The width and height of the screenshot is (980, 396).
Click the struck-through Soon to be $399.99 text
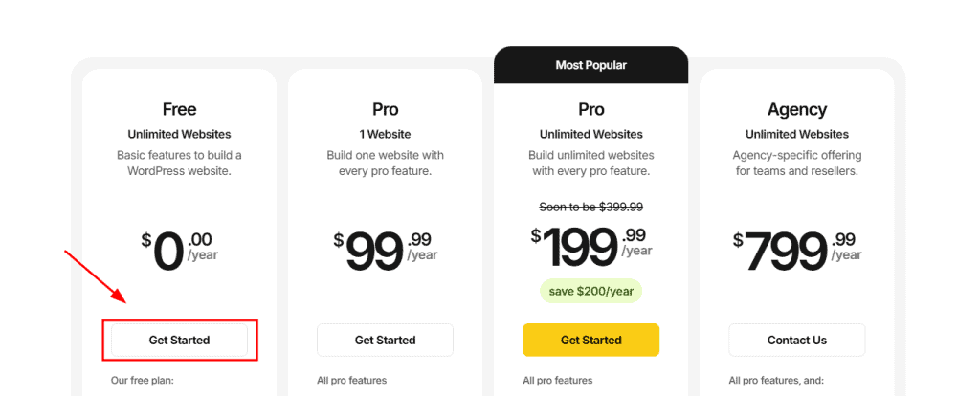[591, 207]
